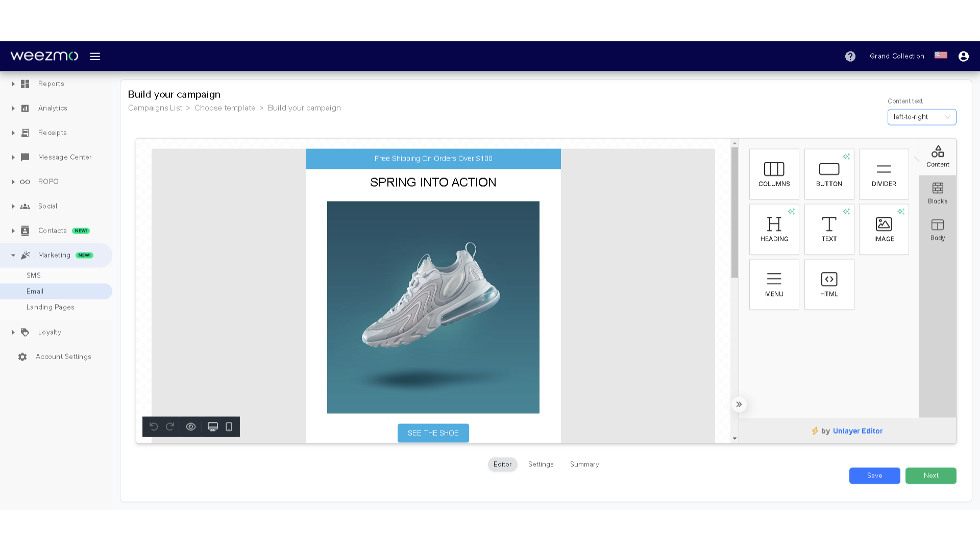Open the Content tab in editor sidebar
980x551 pixels.
coord(937,157)
